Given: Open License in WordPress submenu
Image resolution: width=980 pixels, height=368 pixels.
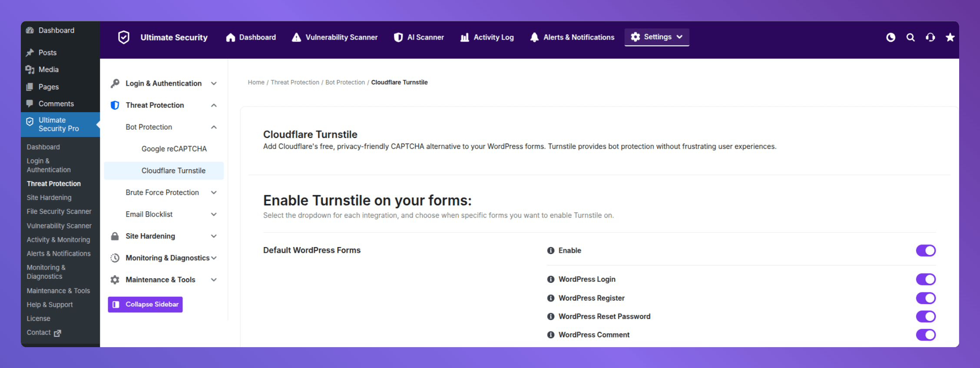Looking at the screenshot, I should coord(39,318).
